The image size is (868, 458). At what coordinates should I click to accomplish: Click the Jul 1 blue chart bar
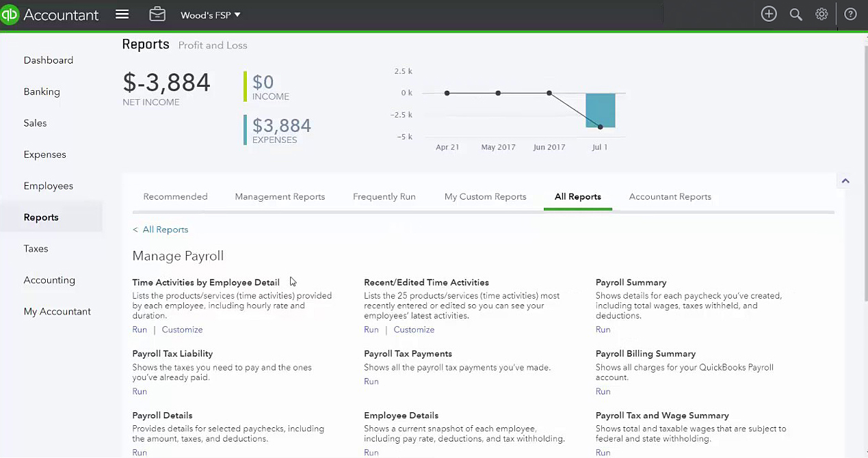click(x=601, y=111)
